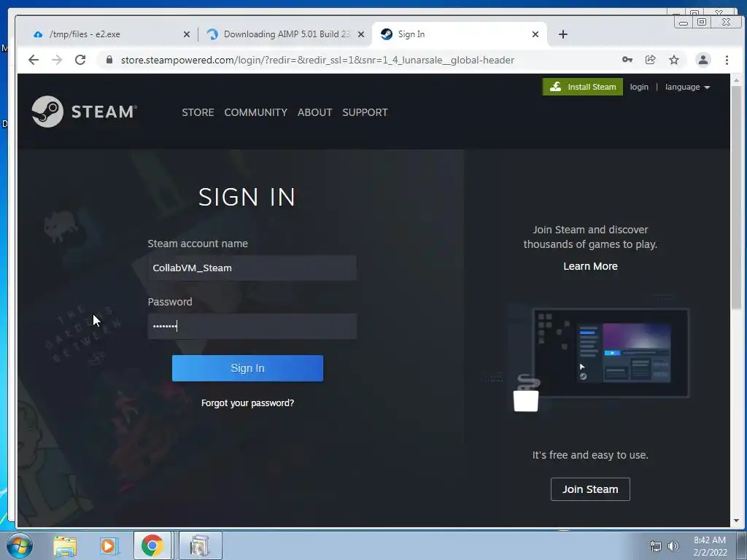This screenshot has height=560, width=747.
Task: Open the COMMUNITY menu
Action: 256,112
